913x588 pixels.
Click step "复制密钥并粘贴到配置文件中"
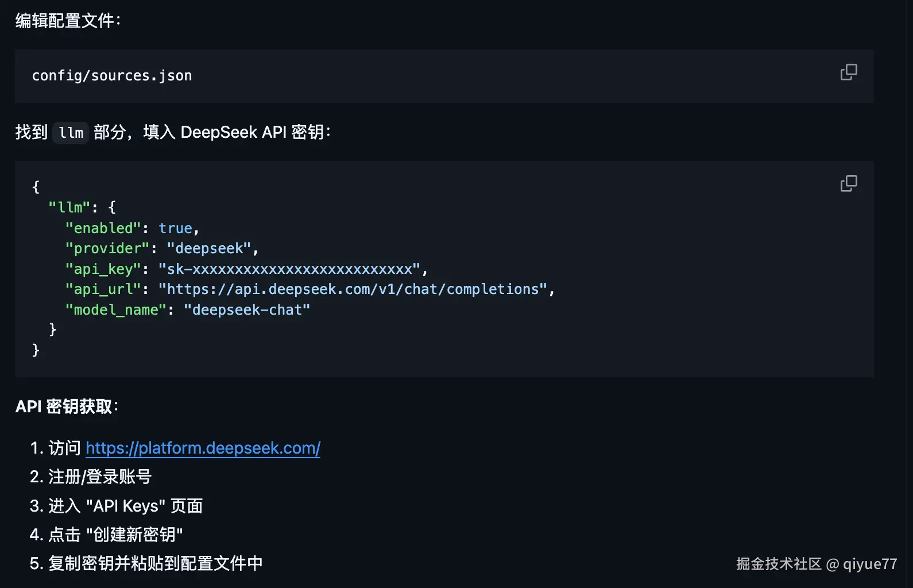point(155,563)
